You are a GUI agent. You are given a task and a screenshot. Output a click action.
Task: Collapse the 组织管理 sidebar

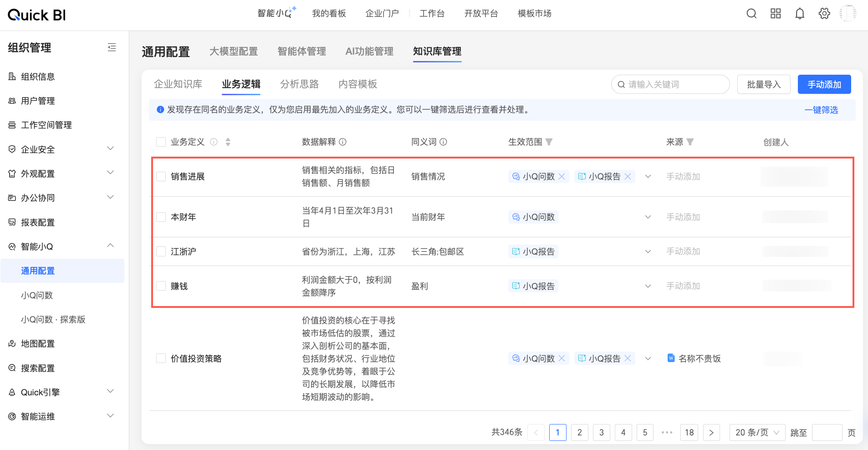pyautogui.click(x=112, y=47)
